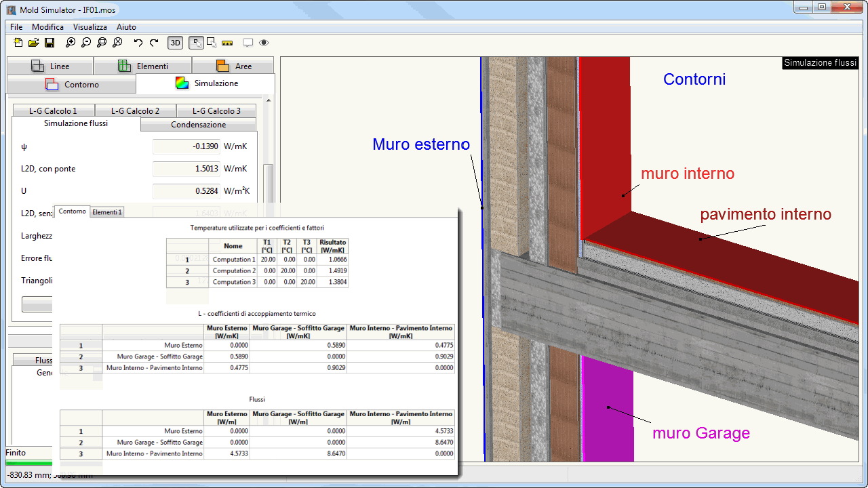Screen dimensions: 868x488
Task: Click Computation 2 result 1.4919
Action: [332, 270]
